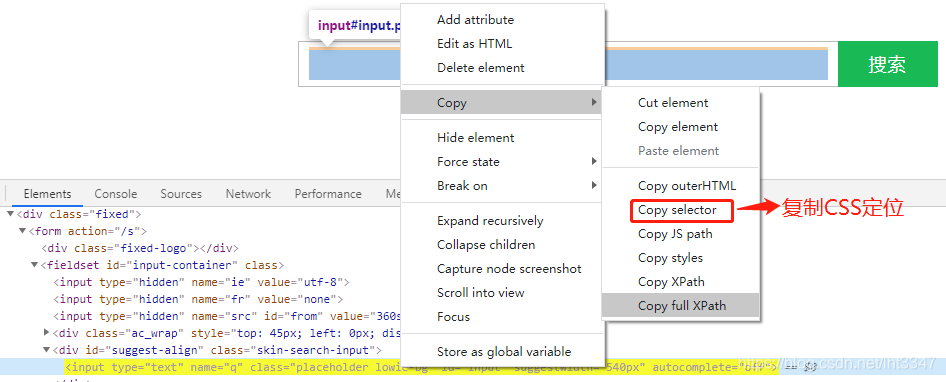Screen dimensions: 946x382
Task: Choose Copy full XPath option
Action: [x=681, y=305]
